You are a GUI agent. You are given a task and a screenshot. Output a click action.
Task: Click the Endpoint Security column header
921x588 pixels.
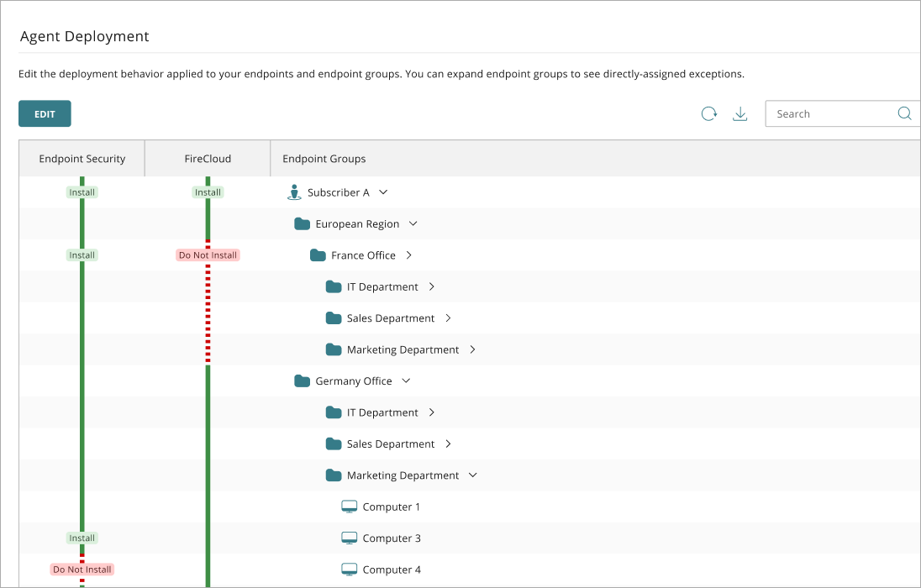coord(82,158)
